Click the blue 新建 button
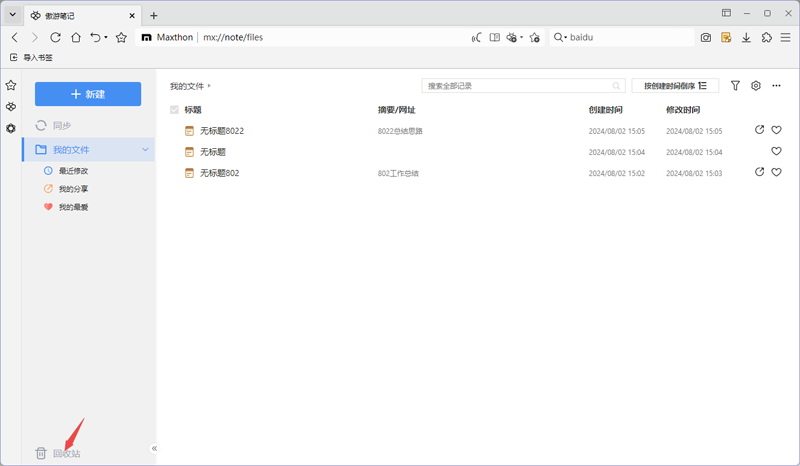Screen dimensions: 800x466 click(88, 94)
